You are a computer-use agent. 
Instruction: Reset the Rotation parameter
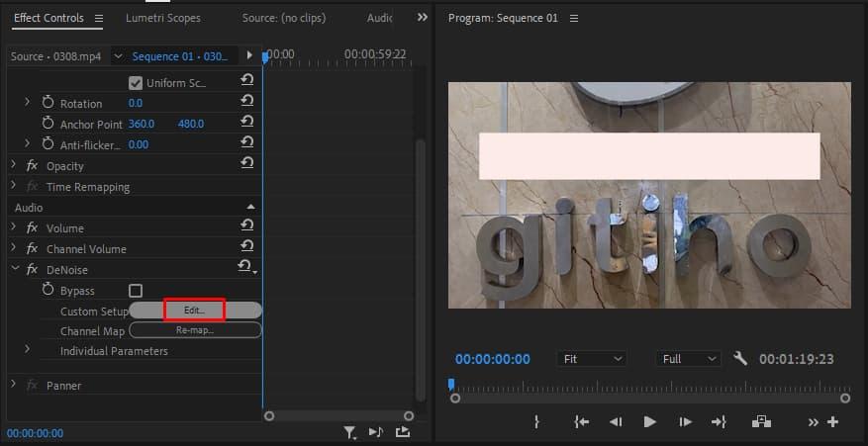point(246,101)
